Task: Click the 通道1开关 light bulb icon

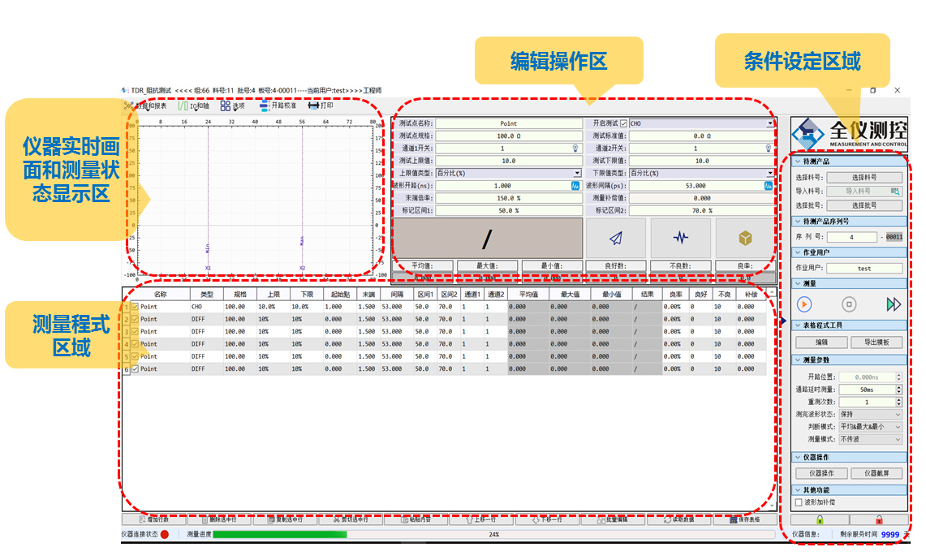Action: coord(575,149)
